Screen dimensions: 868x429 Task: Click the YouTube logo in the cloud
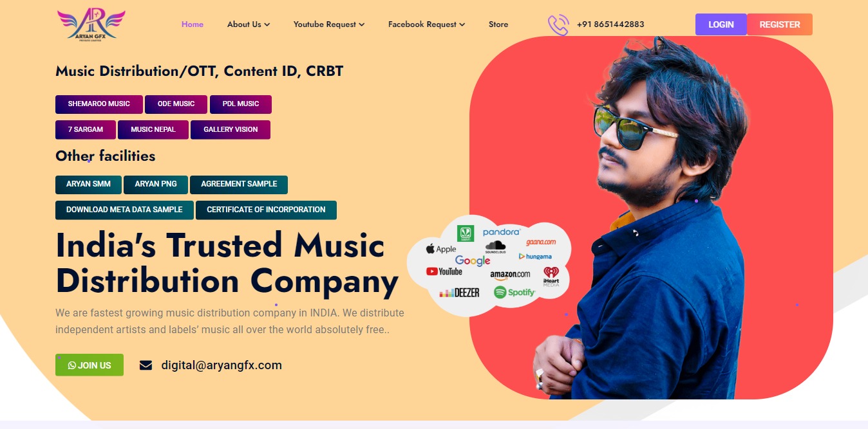[x=444, y=271]
